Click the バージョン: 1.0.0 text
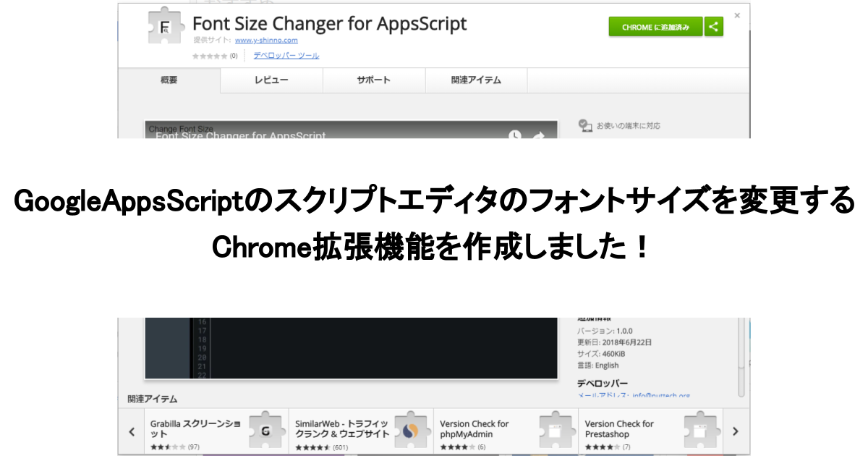 pos(605,331)
